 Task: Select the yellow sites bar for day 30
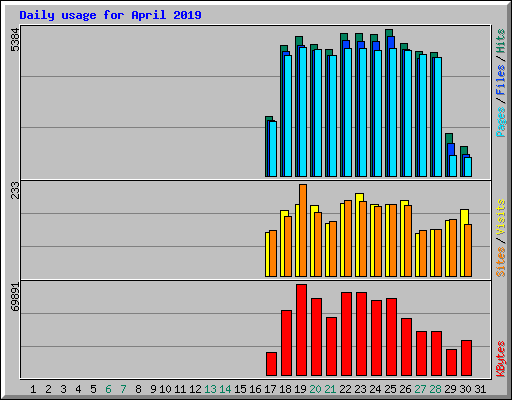462,243
